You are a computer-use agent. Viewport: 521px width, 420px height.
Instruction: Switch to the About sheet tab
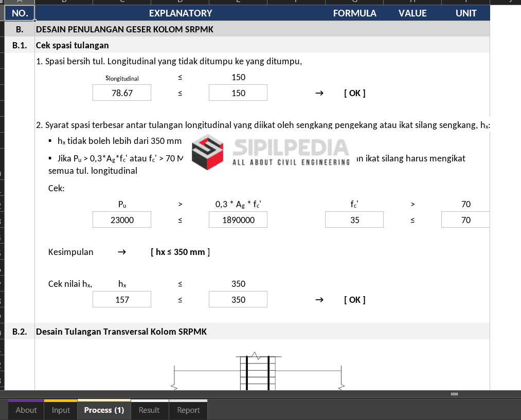(x=26, y=410)
